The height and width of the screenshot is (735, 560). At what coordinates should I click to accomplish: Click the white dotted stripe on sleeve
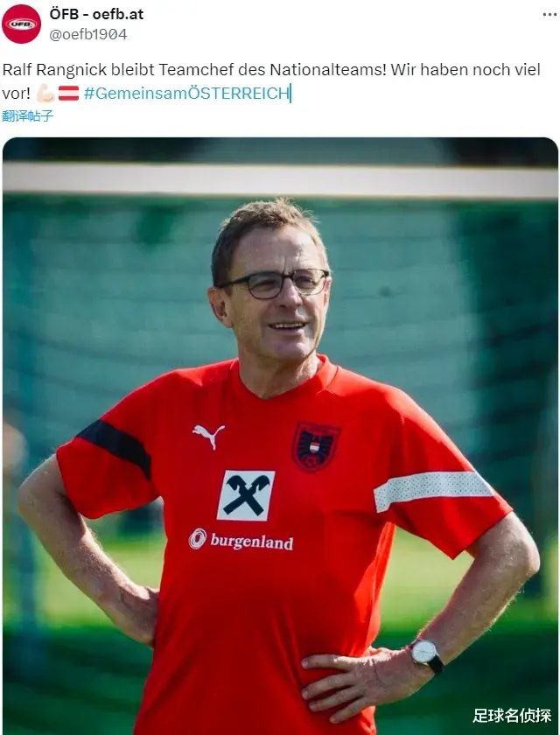coord(432,490)
